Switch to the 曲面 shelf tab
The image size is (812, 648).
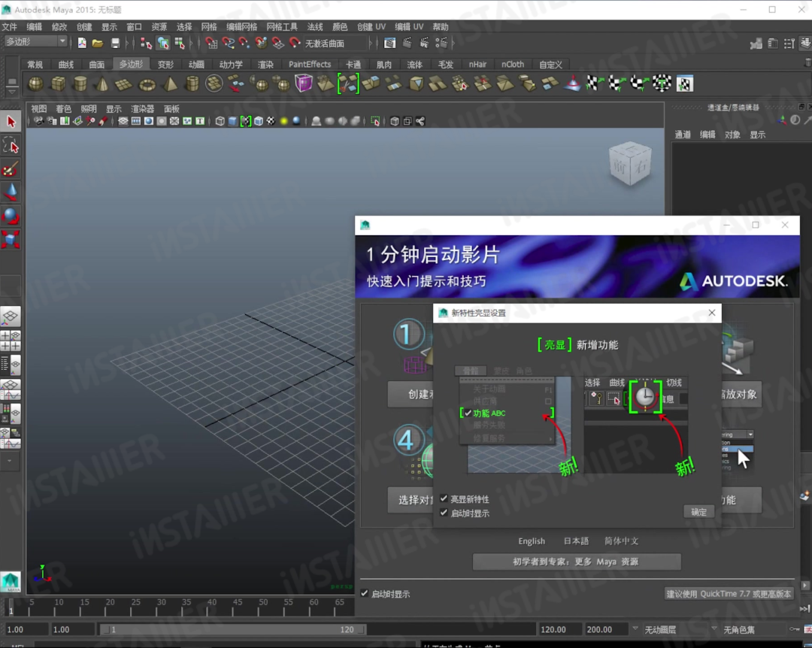[x=96, y=64]
